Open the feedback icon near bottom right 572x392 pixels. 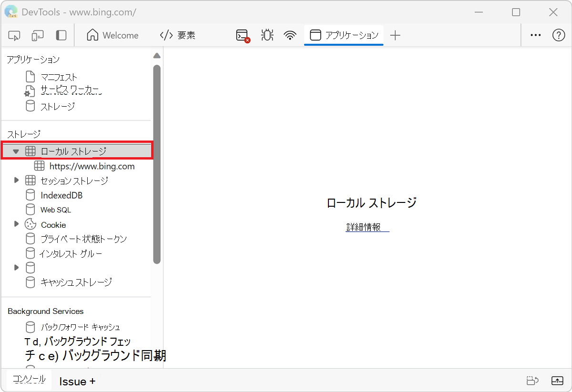click(532, 380)
